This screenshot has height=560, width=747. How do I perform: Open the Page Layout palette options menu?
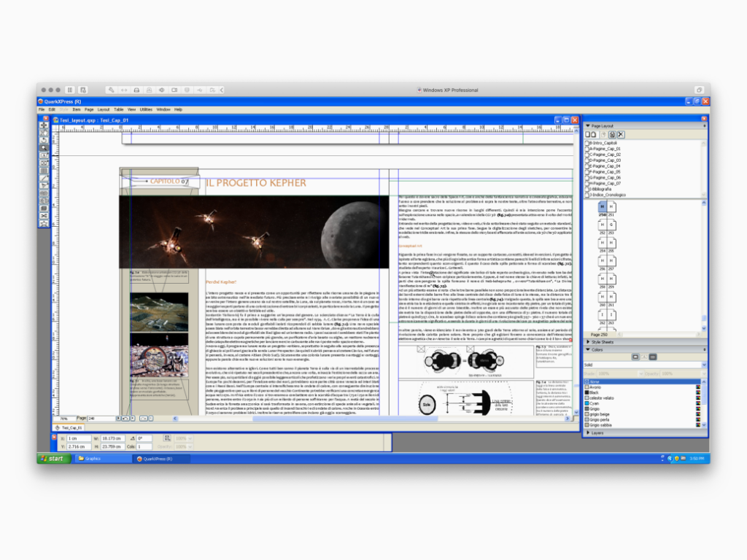[x=704, y=126]
